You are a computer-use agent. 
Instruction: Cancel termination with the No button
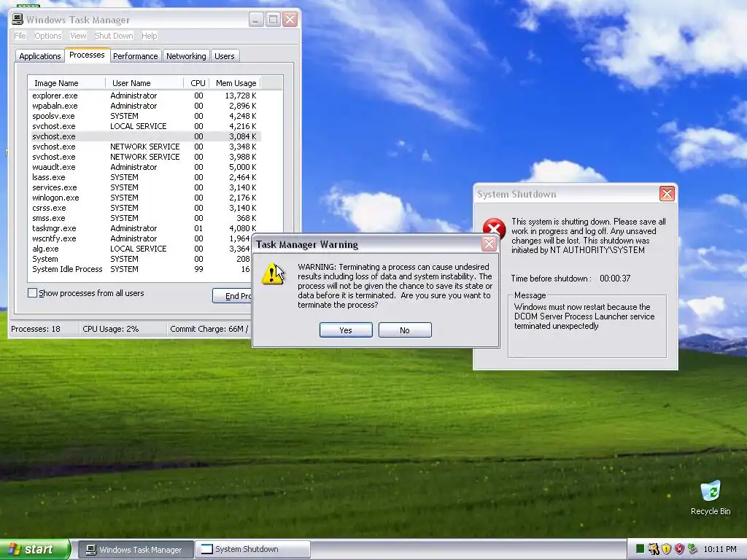pos(405,330)
